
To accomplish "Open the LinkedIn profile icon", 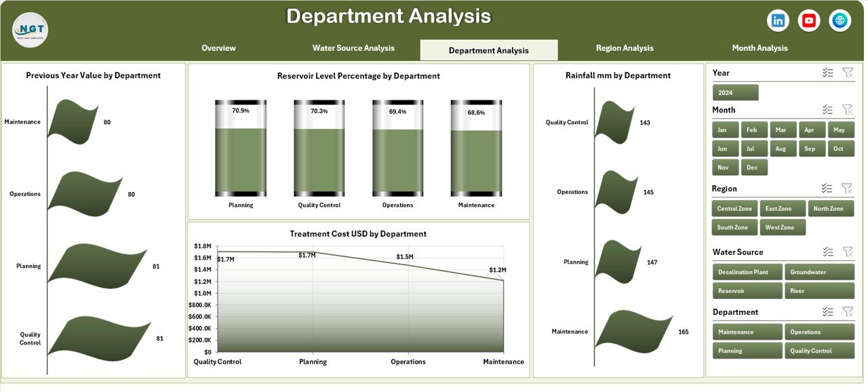I will (778, 20).
